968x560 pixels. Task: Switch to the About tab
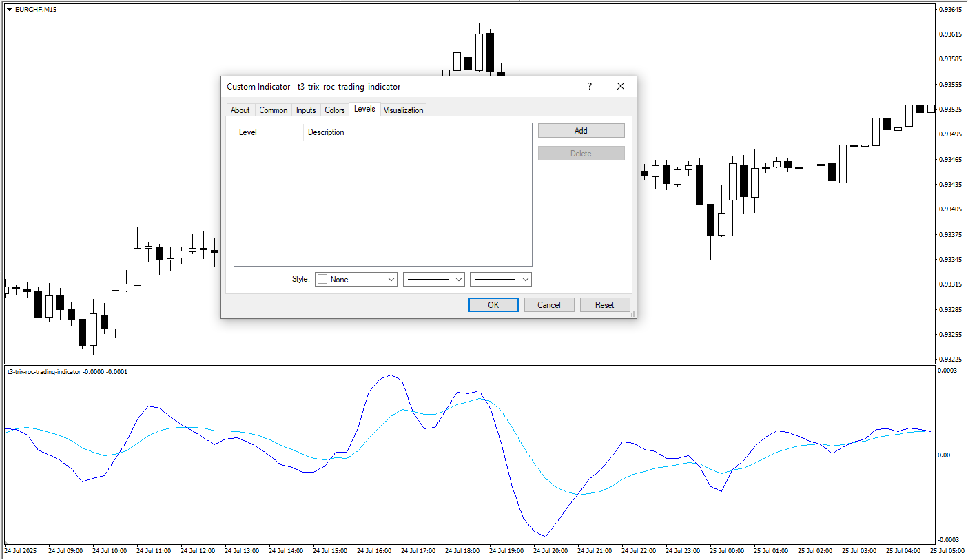(240, 110)
